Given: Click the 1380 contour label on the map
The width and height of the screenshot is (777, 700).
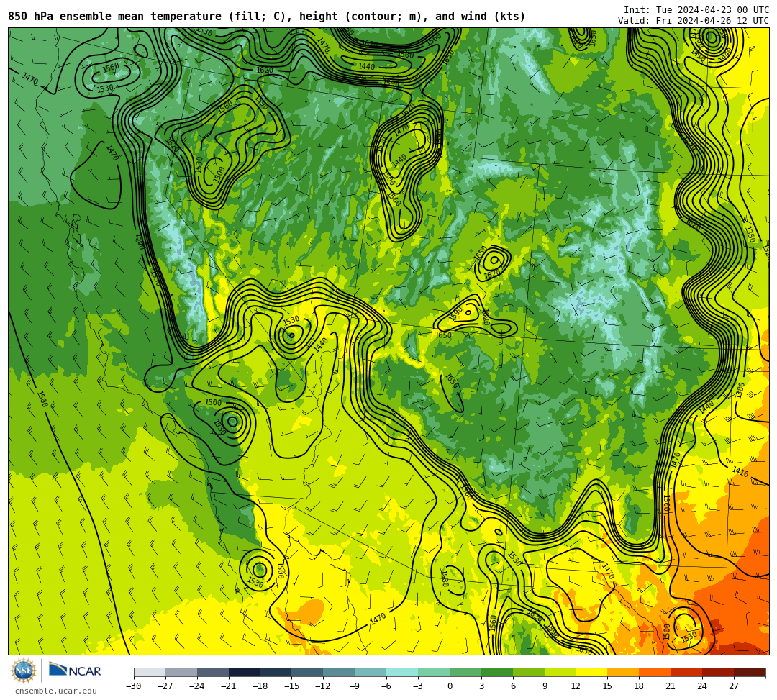Looking at the screenshot, I should tap(740, 391).
